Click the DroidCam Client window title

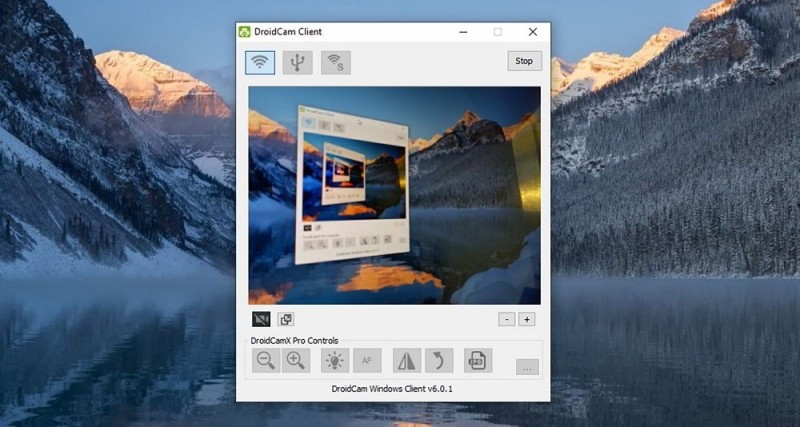[x=288, y=32]
